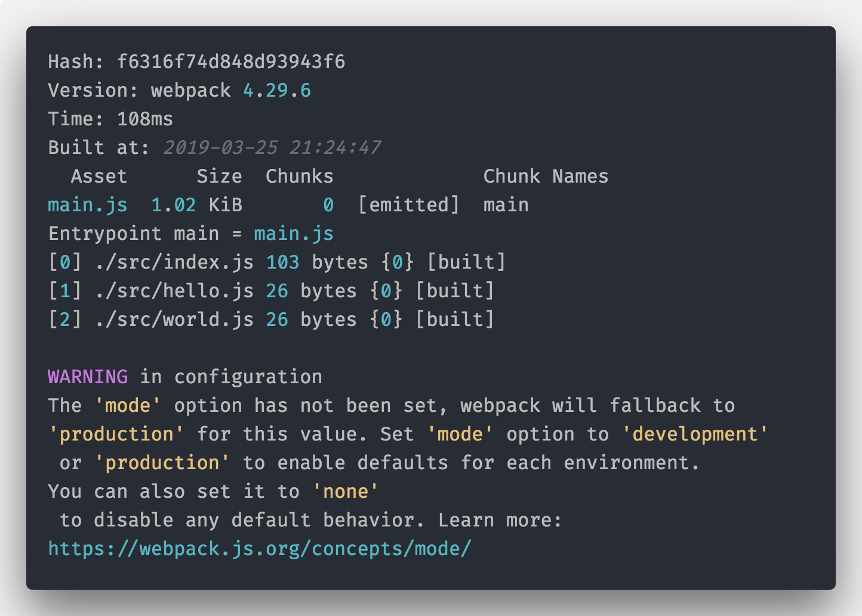
Task: Click the 103 bytes size for index.js
Action: click(282, 262)
